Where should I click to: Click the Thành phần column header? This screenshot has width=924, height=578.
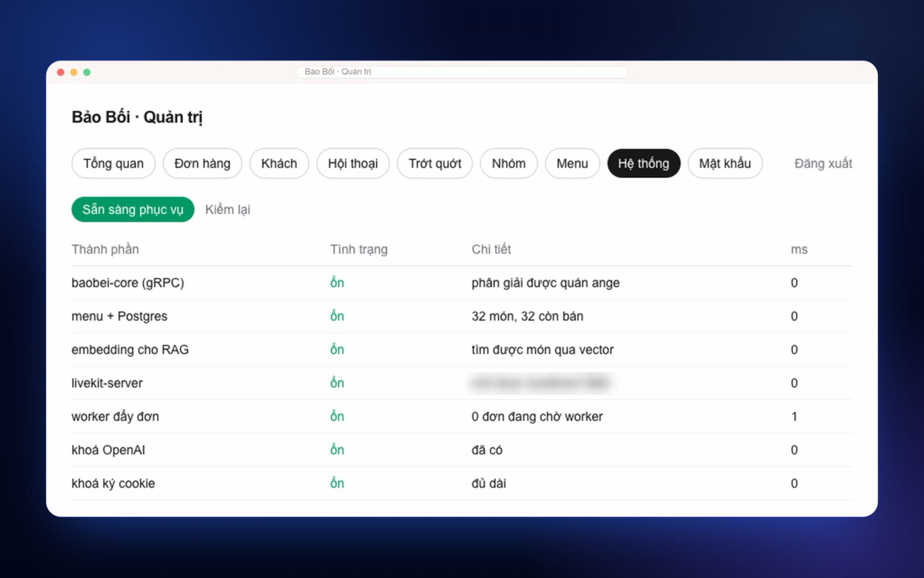tap(105, 249)
